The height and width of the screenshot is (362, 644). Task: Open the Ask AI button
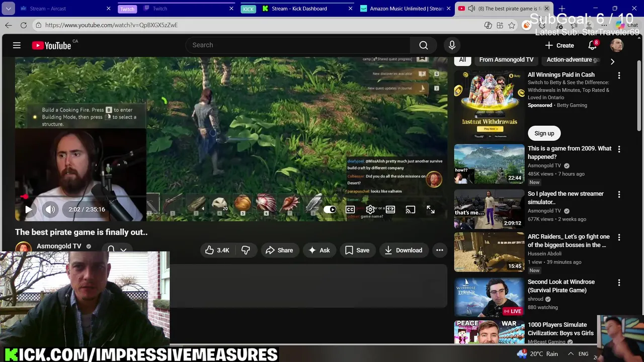tap(319, 250)
